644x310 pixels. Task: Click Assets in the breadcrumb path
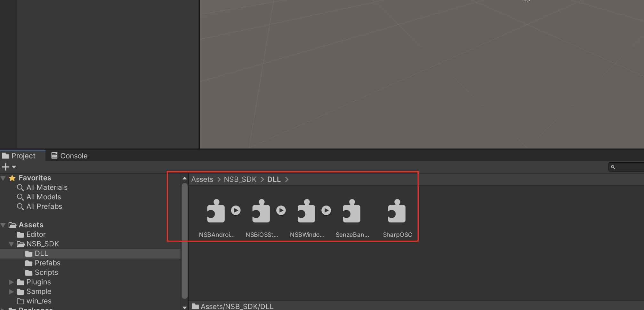click(x=202, y=179)
